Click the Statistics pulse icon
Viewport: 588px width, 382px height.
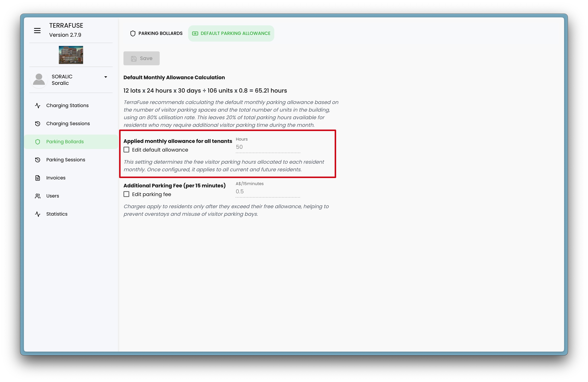pos(37,214)
